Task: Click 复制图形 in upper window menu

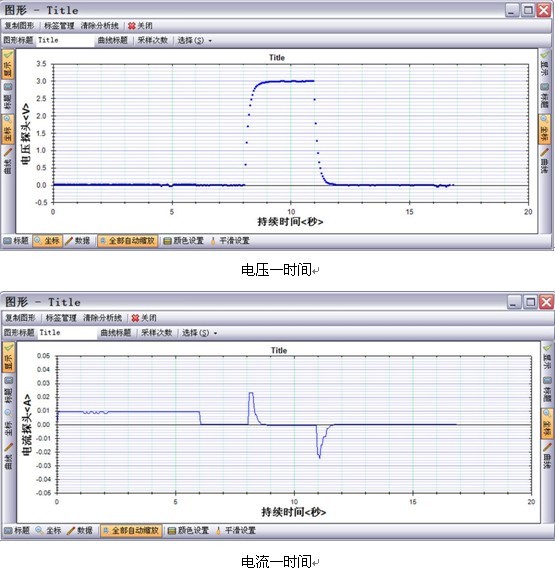Action: click(x=19, y=26)
